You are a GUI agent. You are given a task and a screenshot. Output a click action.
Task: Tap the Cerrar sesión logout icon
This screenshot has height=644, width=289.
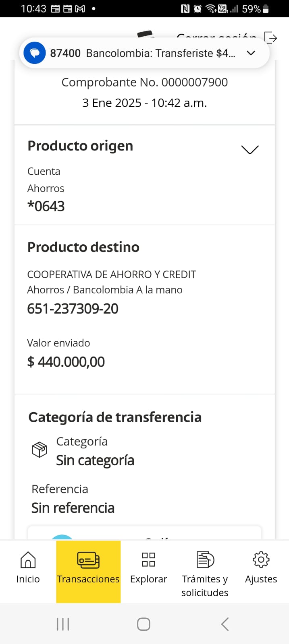pyautogui.click(x=271, y=38)
